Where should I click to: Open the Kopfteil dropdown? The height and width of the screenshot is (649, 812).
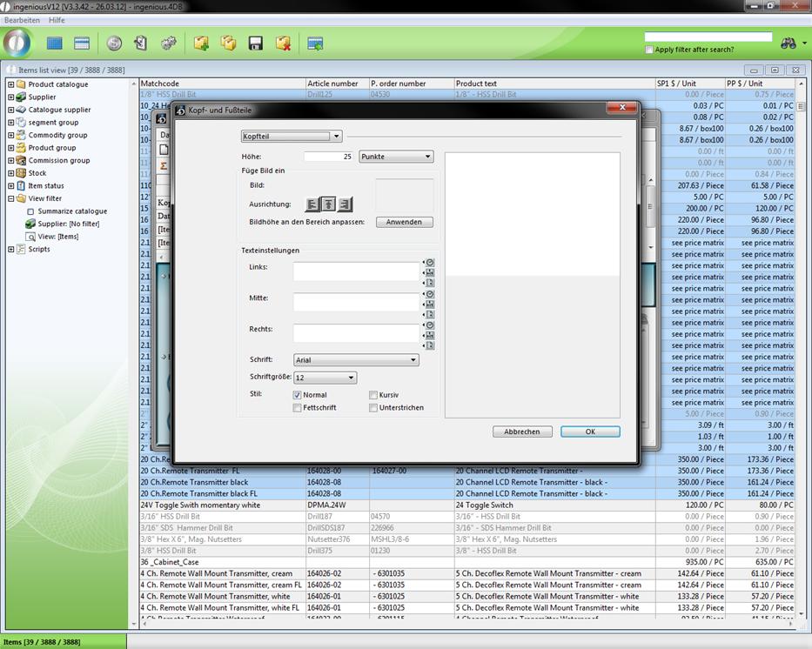pos(292,136)
